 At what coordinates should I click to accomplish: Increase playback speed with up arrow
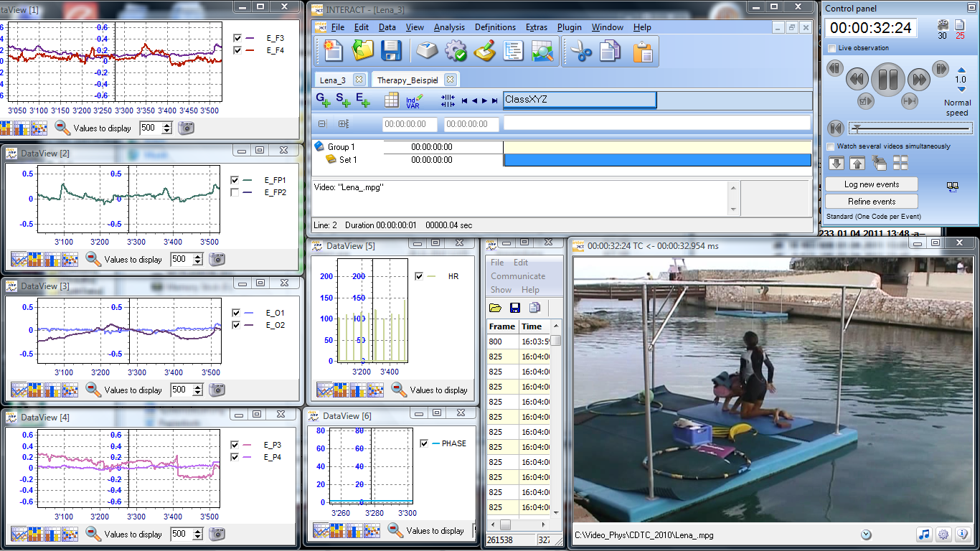point(961,70)
